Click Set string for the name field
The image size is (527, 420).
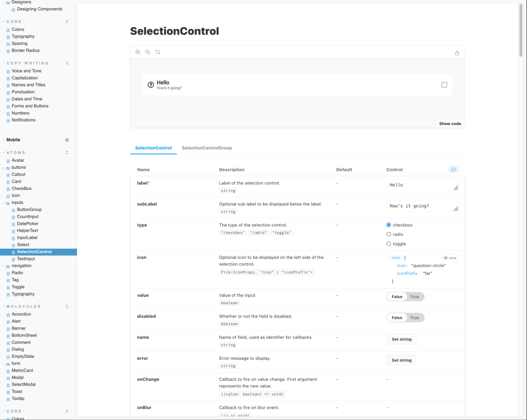pyautogui.click(x=401, y=339)
